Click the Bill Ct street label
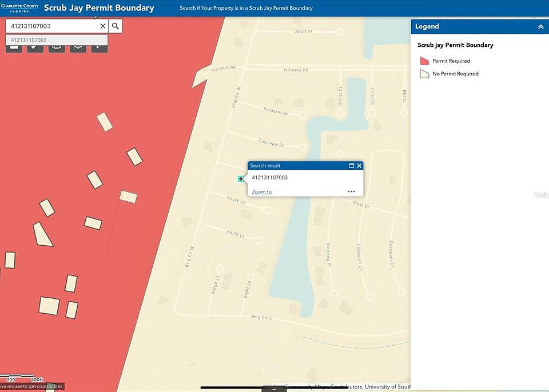The width and height of the screenshot is (549, 392). click(x=404, y=96)
